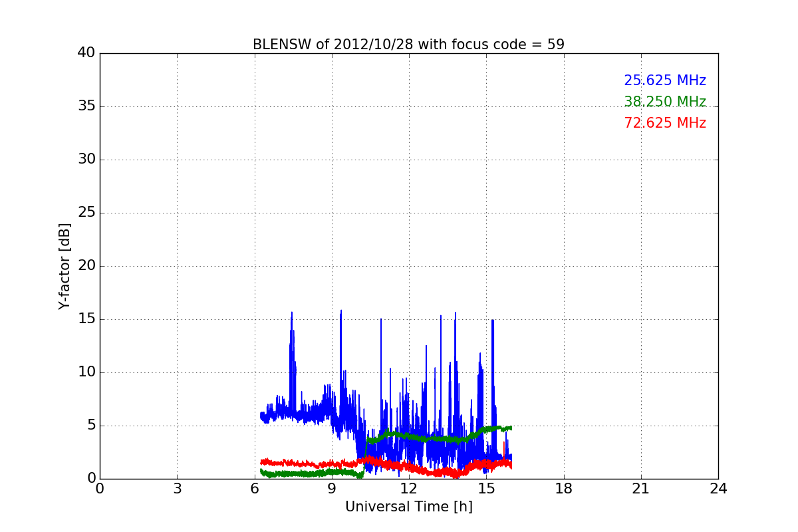Click the y-axis tick label 10

[86, 372]
